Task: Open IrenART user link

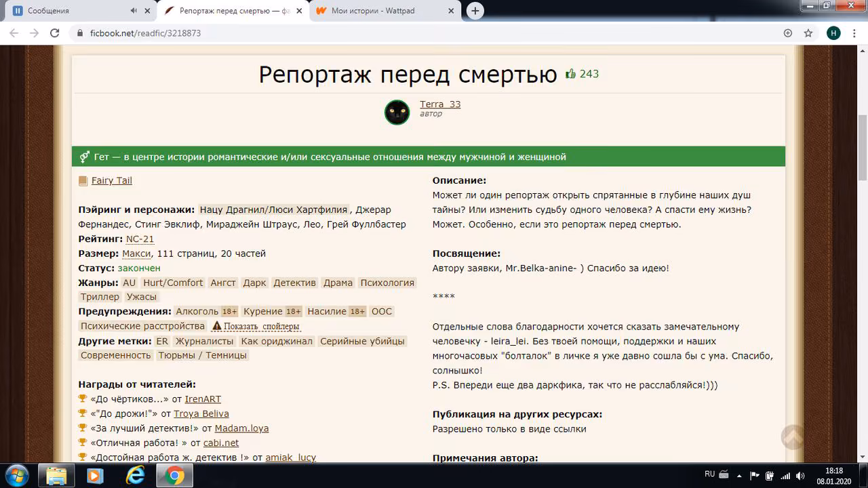Action: coord(203,399)
